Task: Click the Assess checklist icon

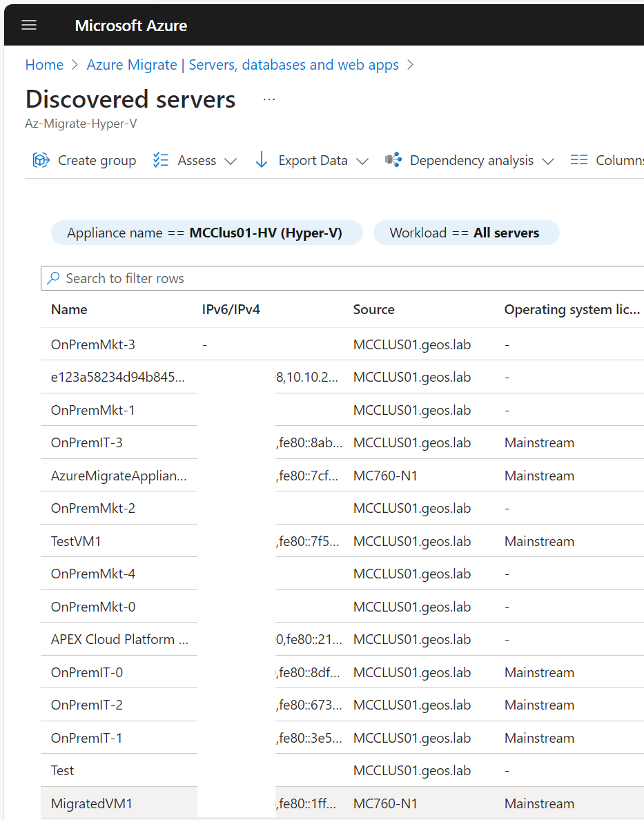Action: coord(160,159)
